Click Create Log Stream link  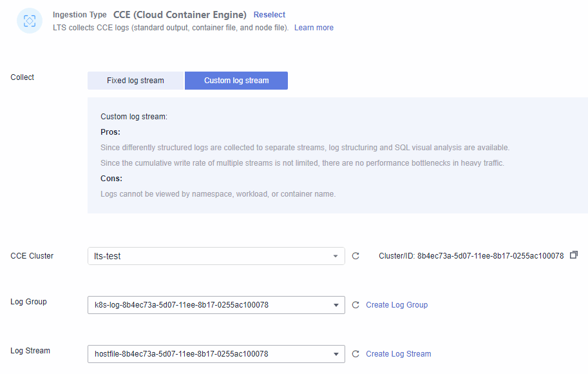pos(398,354)
